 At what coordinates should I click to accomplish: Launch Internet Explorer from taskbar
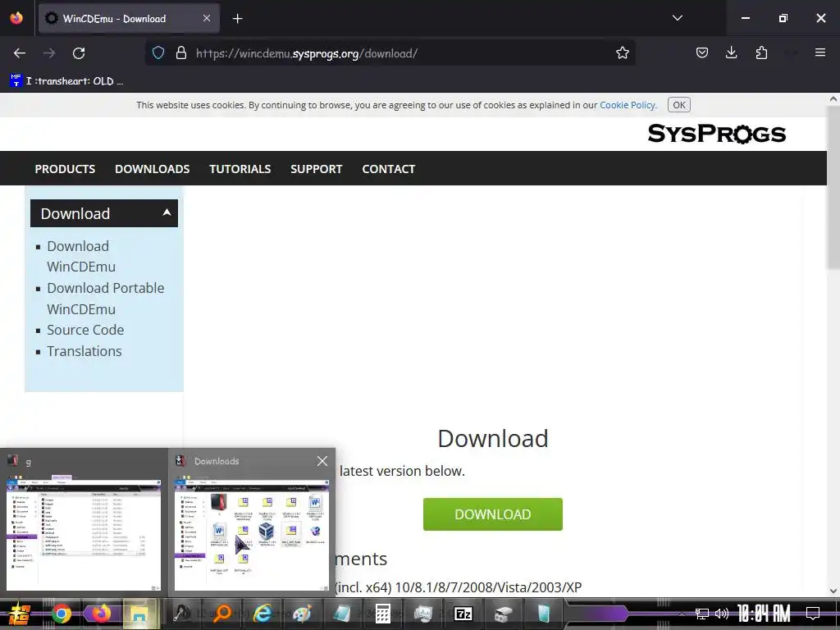pyautogui.click(x=262, y=614)
